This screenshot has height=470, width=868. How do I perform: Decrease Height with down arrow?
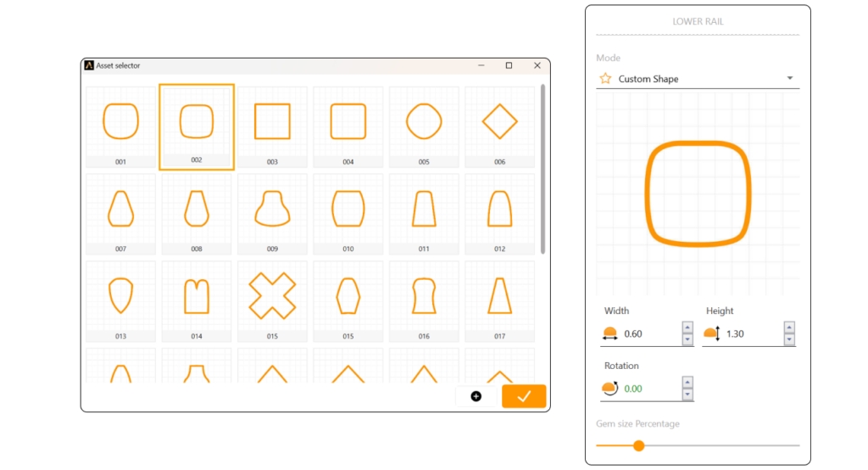(x=789, y=339)
